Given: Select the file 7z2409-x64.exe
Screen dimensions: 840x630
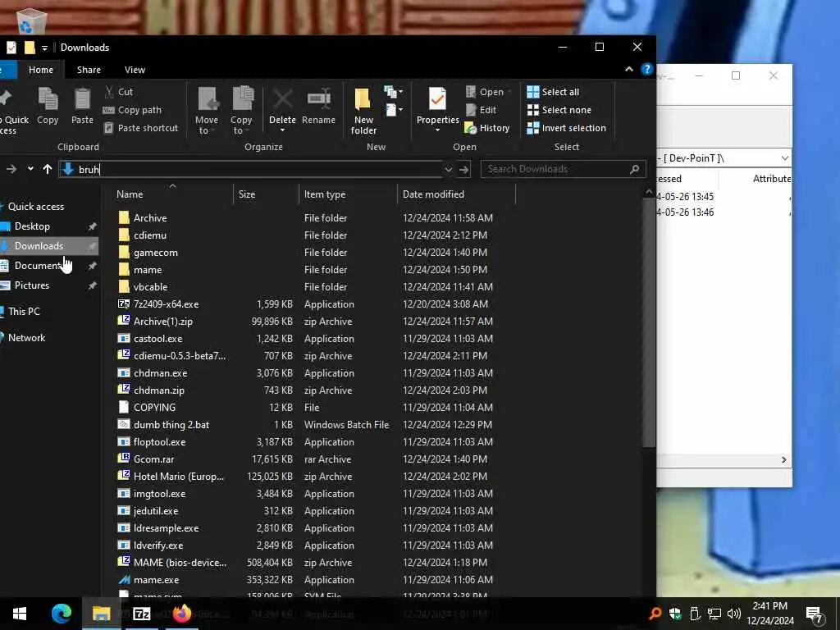Looking at the screenshot, I should point(166,304).
